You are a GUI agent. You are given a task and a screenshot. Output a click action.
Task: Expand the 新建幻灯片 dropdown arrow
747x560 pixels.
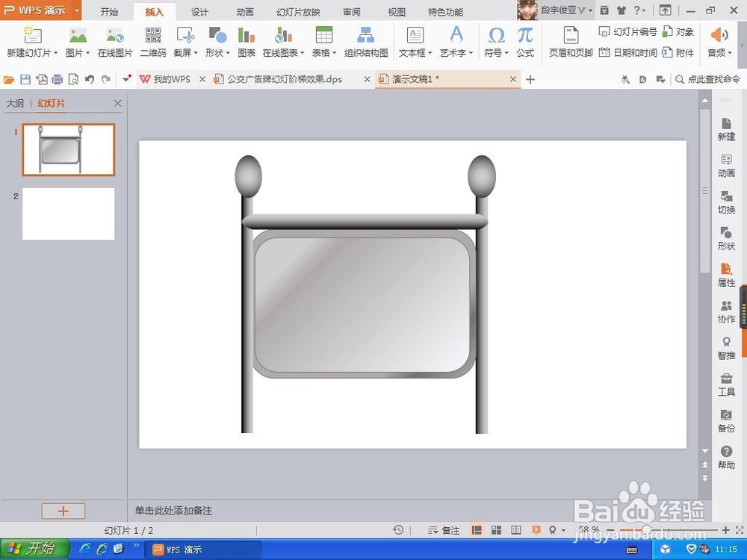(55, 53)
